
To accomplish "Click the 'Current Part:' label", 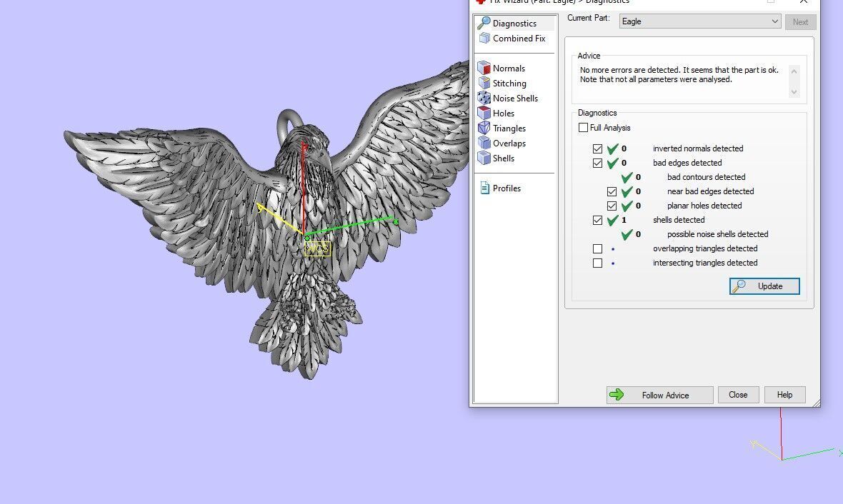I will [589, 18].
